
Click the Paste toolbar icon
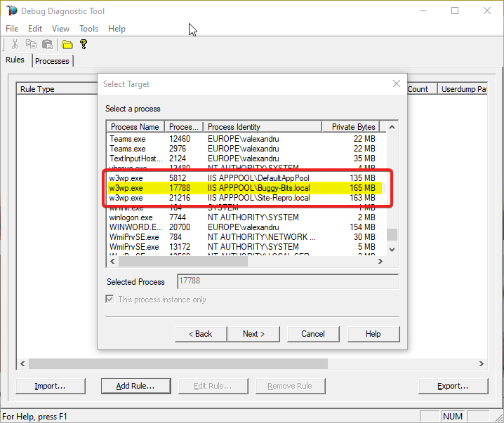(48, 44)
